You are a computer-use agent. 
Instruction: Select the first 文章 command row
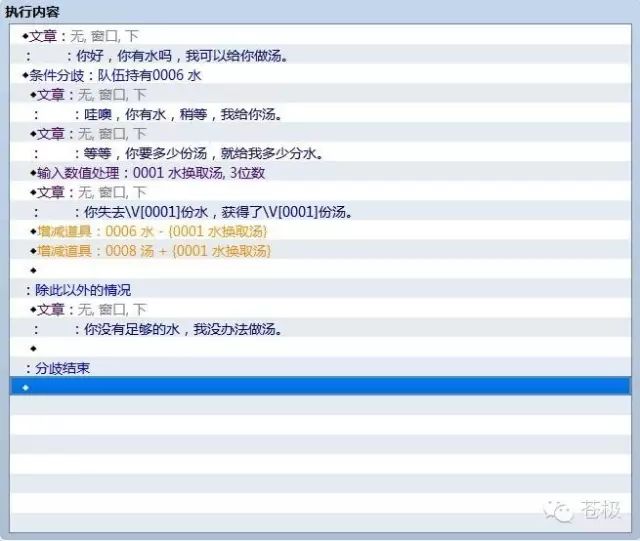[320, 36]
